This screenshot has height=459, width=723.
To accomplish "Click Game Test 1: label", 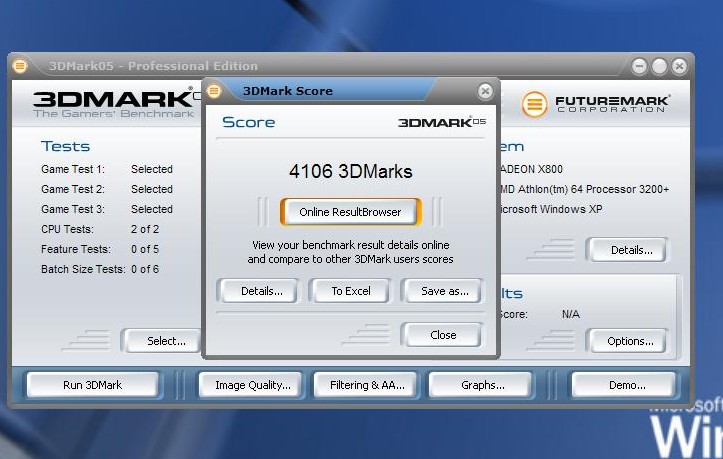I will (x=73, y=169).
